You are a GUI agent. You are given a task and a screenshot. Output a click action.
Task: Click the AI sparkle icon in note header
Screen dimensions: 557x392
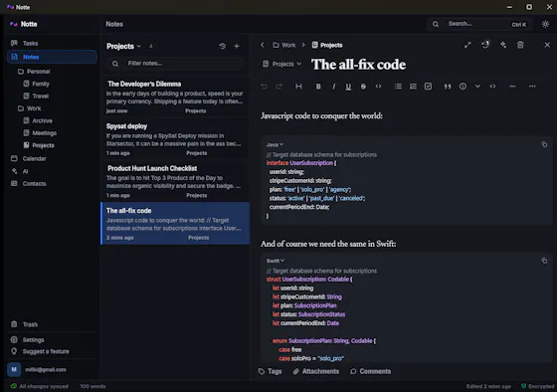click(503, 45)
